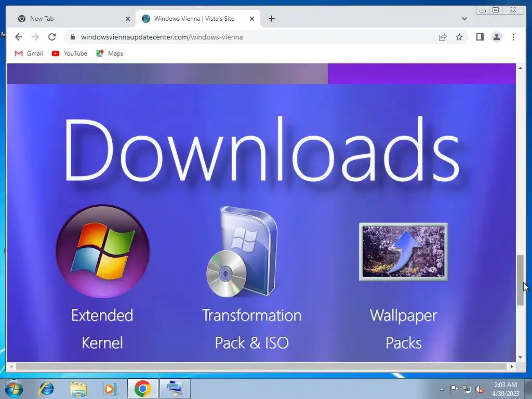The width and height of the screenshot is (532, 399).
Task: Share this page via share icon
Action: (x=443, y=37)
